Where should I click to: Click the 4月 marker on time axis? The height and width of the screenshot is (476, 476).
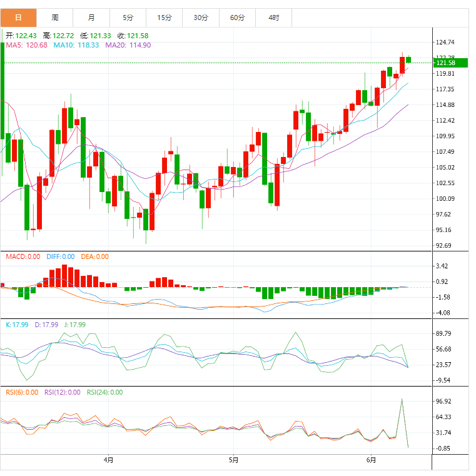tap(108, 461)
